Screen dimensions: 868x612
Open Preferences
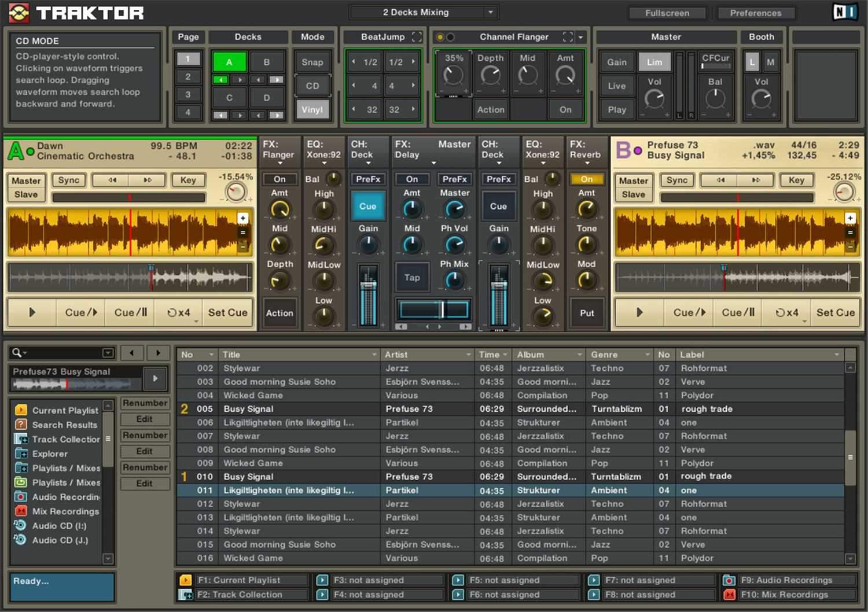click(x=756, y=13)
